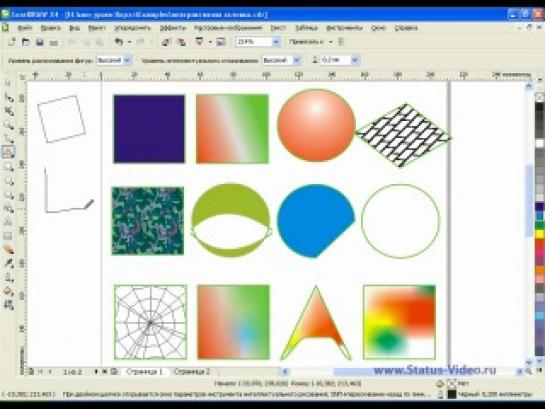Select the Fill bucket tool
Viewport: 545px width, 409px height.
9,291
